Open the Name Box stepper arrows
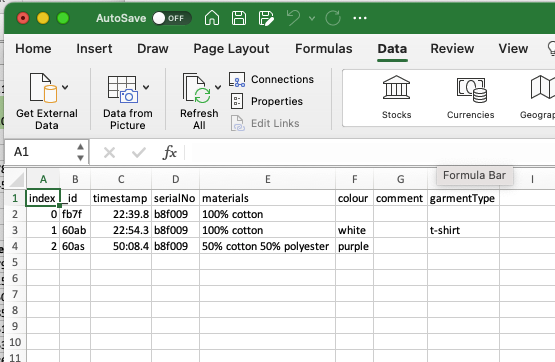The image size is (555, 362). point(80,152)
